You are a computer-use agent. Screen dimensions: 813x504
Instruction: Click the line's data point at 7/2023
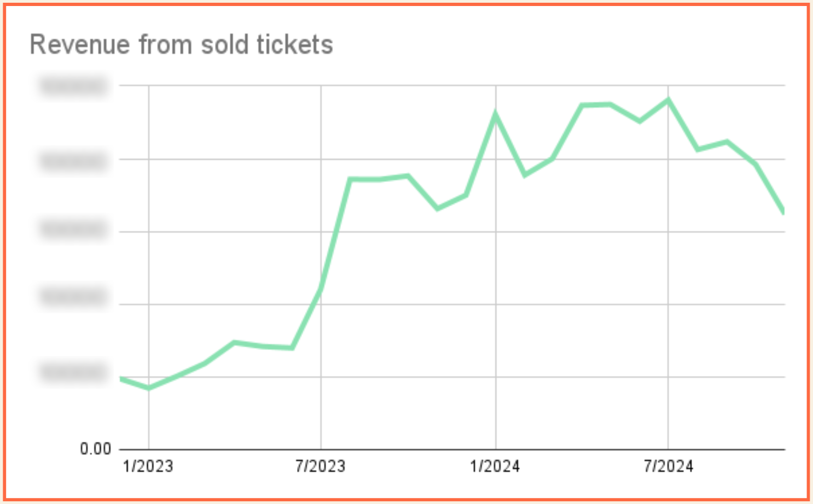tap(321, 288)
